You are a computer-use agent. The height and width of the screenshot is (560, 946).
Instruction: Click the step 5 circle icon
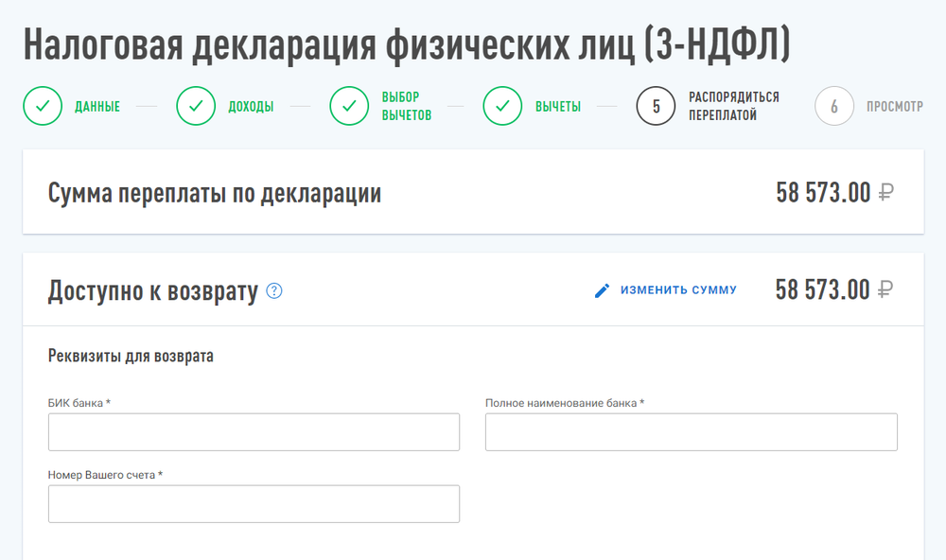click(656, 106)
